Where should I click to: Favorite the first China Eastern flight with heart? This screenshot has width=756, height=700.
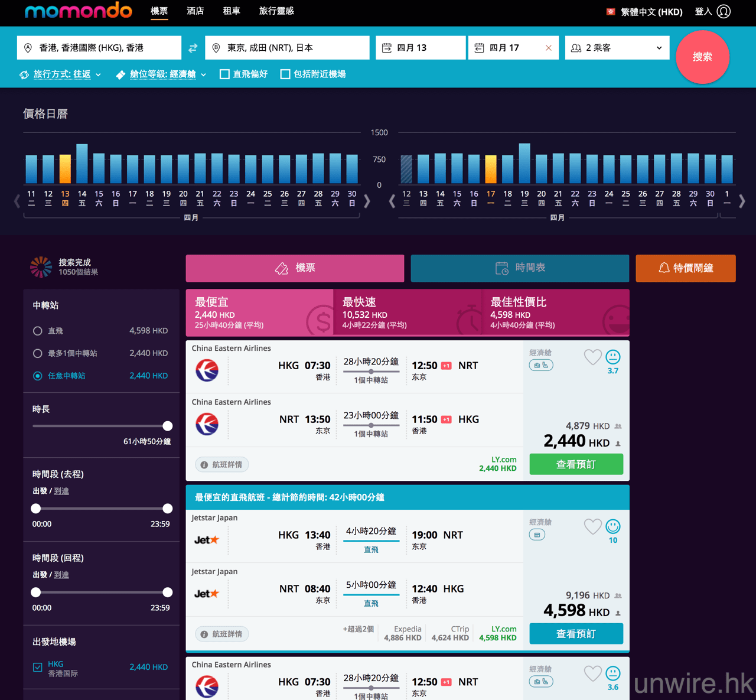click(592, 357)
